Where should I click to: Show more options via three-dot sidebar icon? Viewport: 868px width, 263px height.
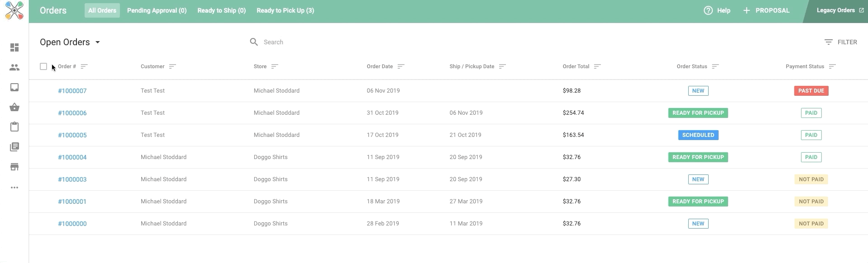click(x=14, y=188)
